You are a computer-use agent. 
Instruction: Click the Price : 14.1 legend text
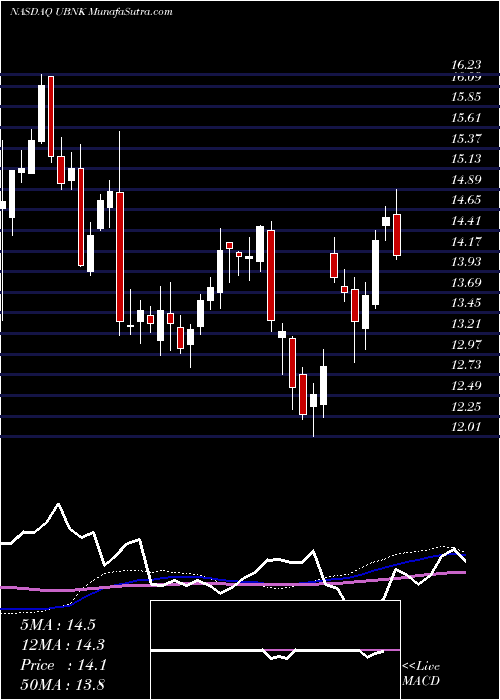[63, 665]
